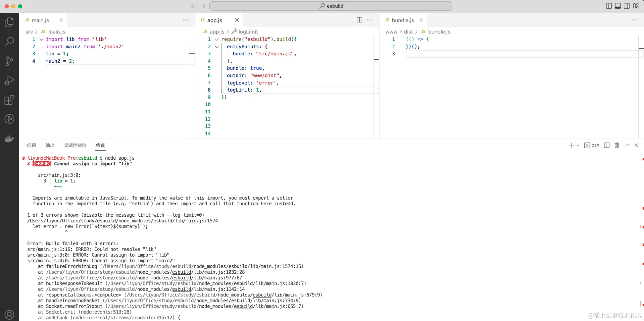Click the esbuild command center search box

click(331, 6)
